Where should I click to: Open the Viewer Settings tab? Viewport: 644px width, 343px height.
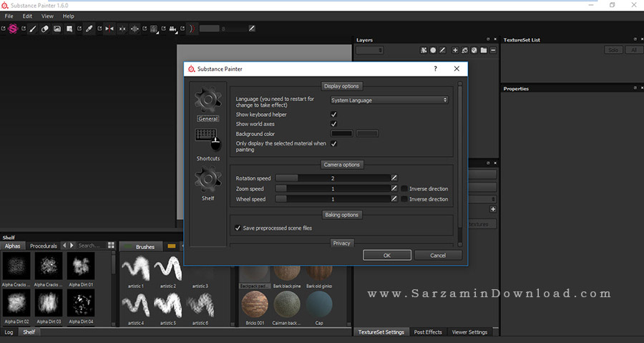click(x=469, y=332)
